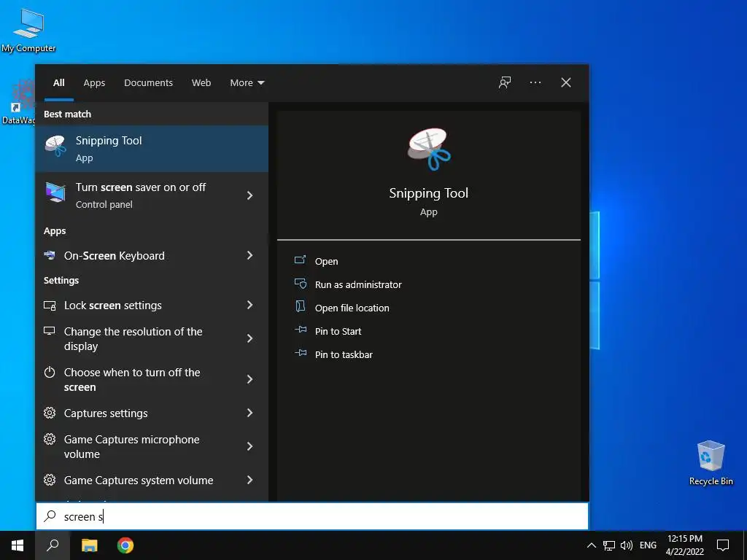Expand arrow for Game Captures system volume
747x560 pixels.
[x=249, y=480]
